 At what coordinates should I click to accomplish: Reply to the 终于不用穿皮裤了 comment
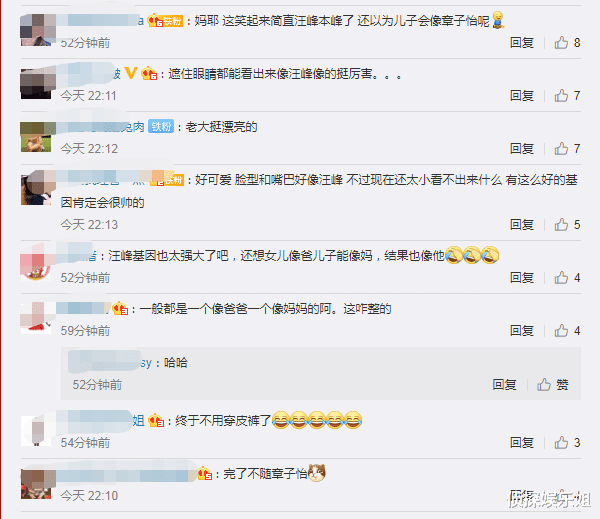click(x=522, y=442)
